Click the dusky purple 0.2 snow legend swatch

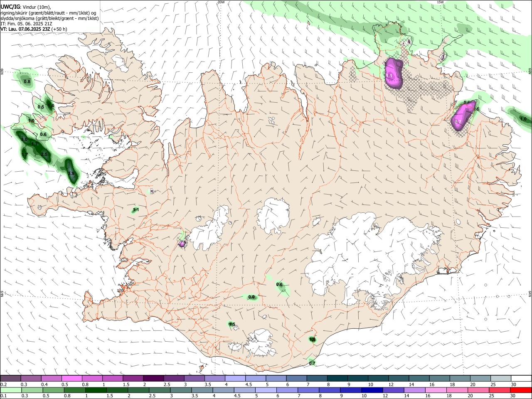[x=10, y=379]
